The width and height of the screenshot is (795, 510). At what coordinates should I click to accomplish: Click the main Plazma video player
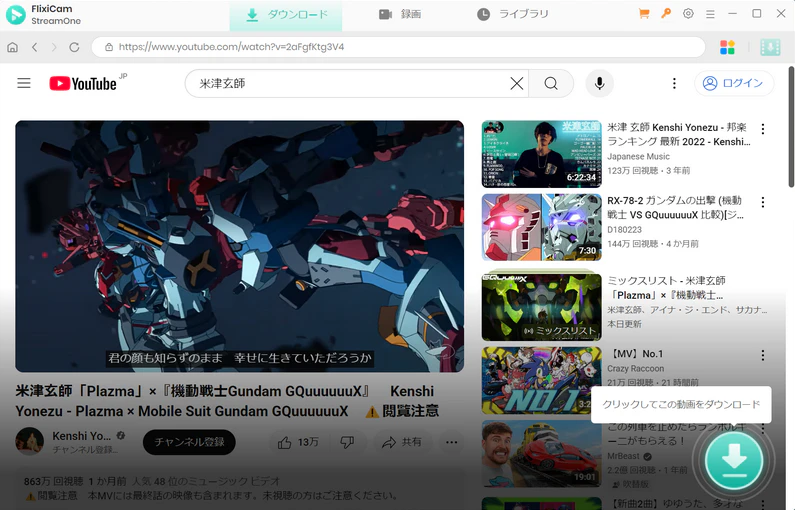click(239, 246)
